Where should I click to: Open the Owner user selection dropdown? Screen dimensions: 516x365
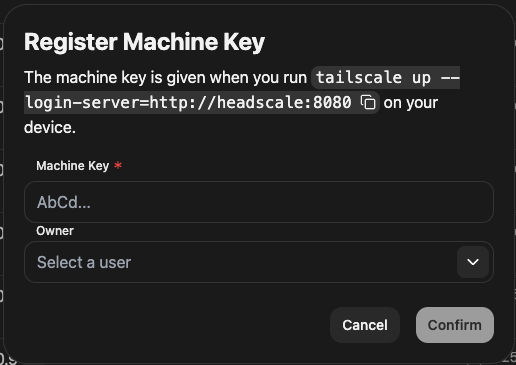pyautogui.click(x=259, y=262)
